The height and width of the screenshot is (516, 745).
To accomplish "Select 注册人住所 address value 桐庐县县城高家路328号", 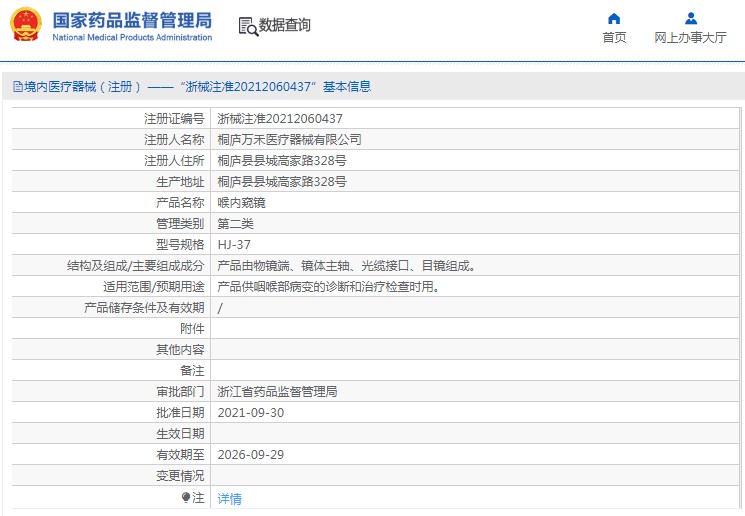I will [282, 161].
